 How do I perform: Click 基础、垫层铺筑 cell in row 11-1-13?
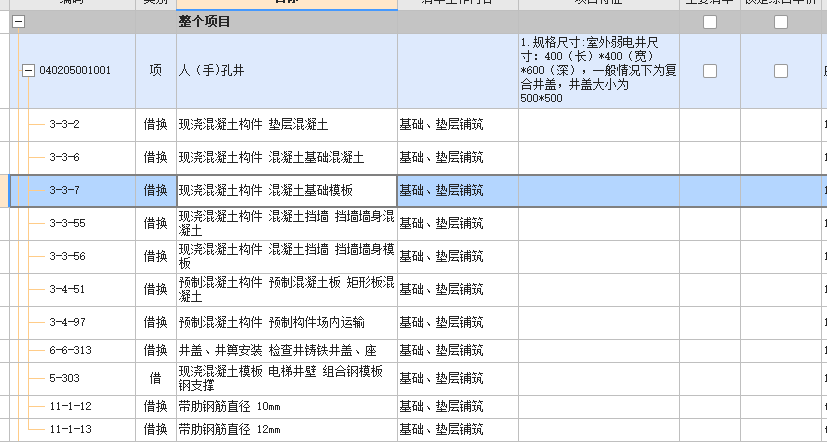click(x=458, y=429)
